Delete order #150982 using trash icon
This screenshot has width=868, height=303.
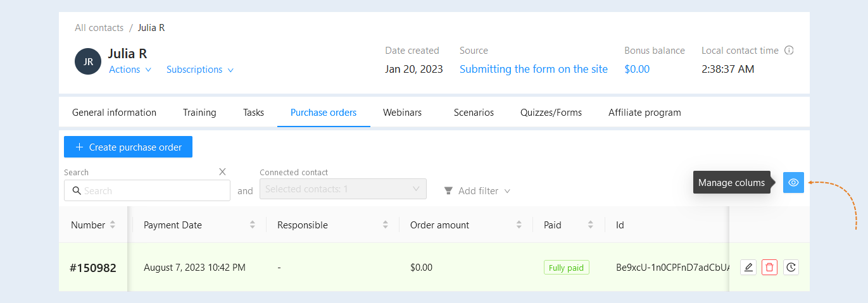[x=769, y=268]
